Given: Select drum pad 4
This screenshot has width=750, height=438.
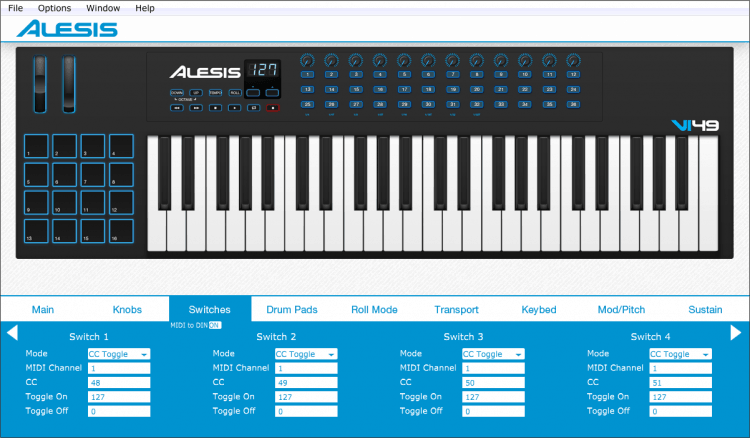Looking at the screenshot, I should click(x=121, y=146).
